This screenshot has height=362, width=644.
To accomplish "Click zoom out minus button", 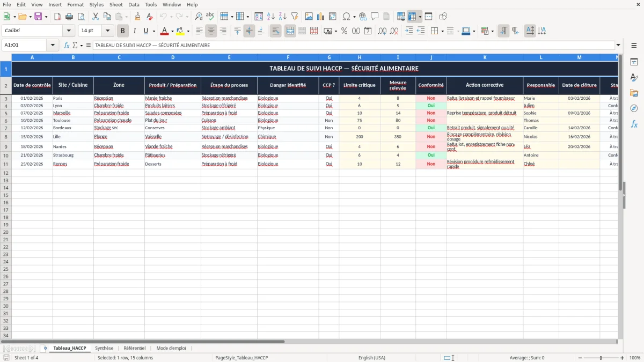I will 580,358.
